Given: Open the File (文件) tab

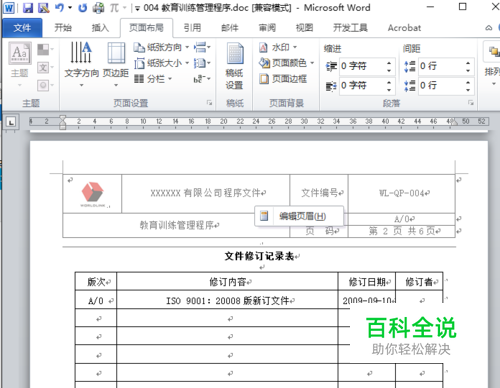Looking at the screenshot, I should (x=22, y=28).
